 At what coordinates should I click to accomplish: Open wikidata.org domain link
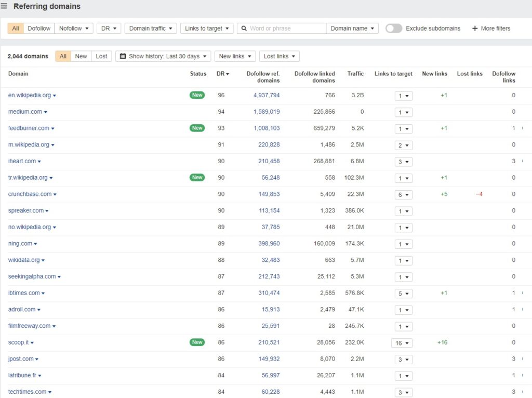pos(24,260)
